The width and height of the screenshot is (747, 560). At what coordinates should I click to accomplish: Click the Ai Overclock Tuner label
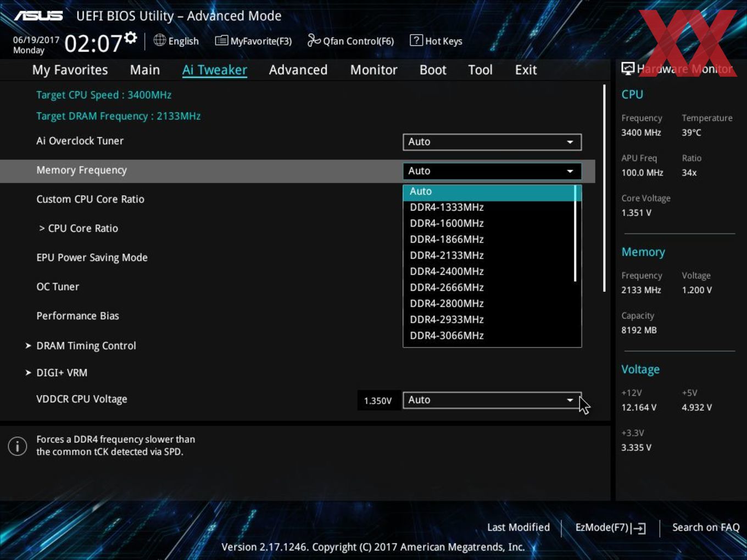[80, 141]
